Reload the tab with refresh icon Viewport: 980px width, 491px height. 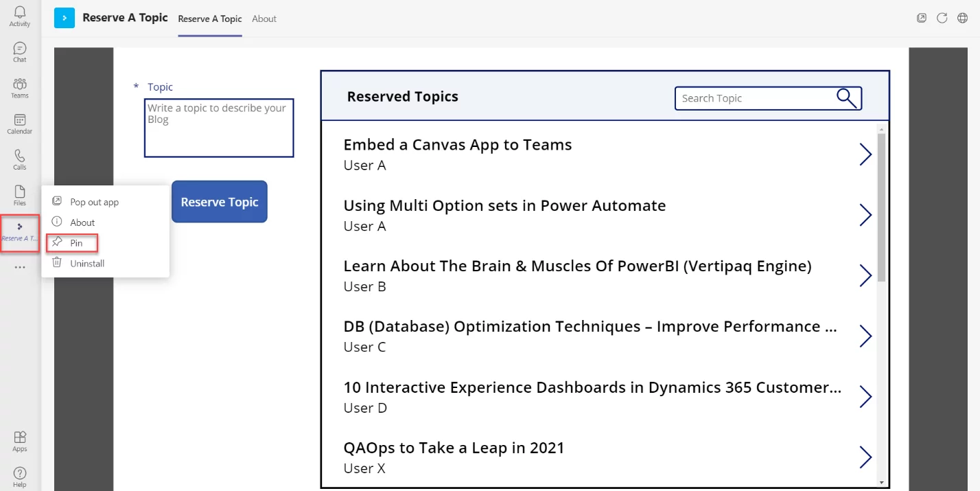[x=942, y=19]
